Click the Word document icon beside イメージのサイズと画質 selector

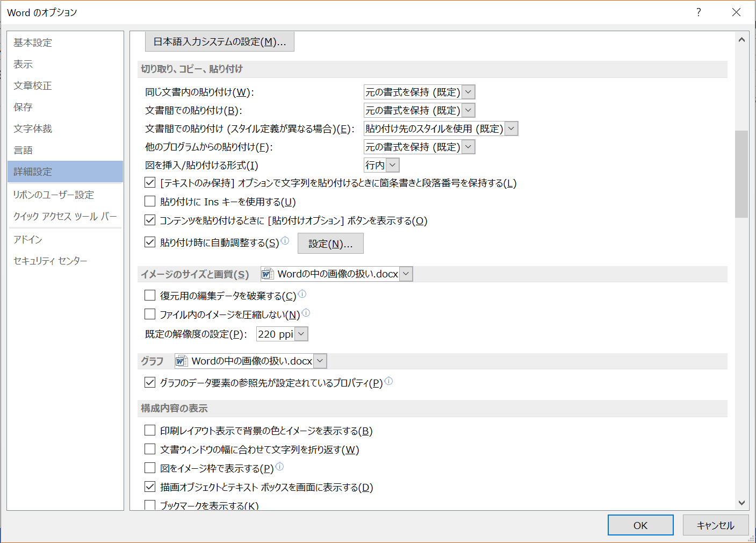coord(267,274)
